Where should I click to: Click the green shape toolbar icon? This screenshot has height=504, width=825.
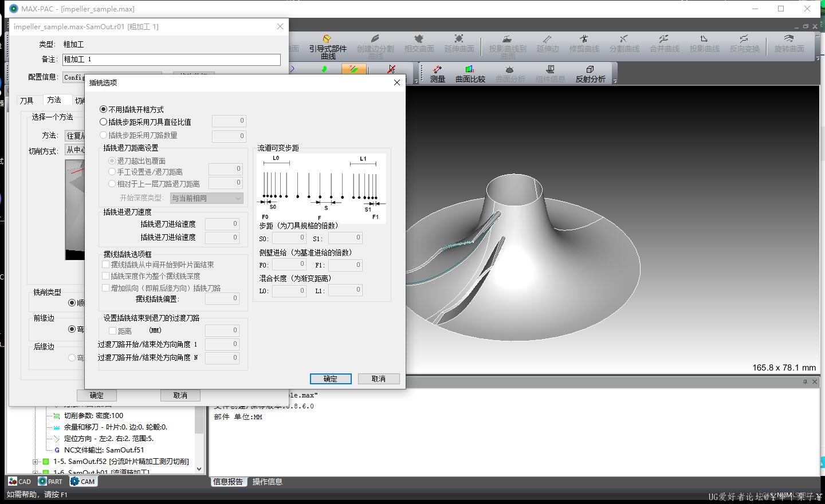(324, 69)
